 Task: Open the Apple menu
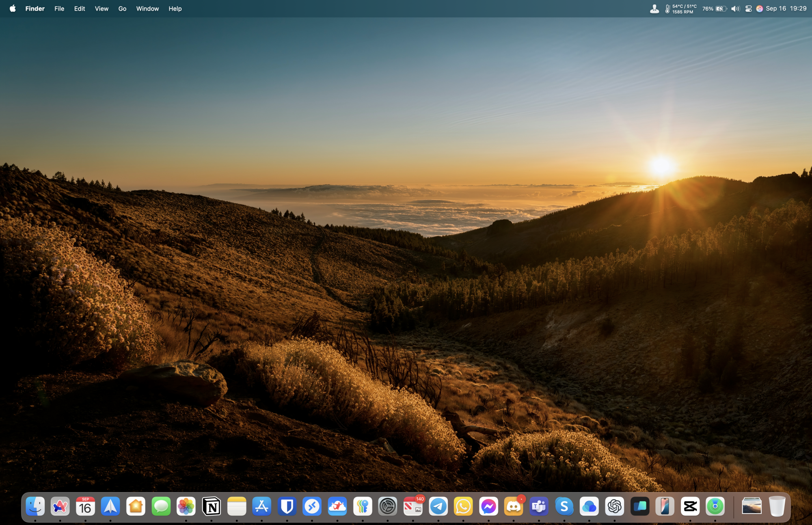point(13,9)
